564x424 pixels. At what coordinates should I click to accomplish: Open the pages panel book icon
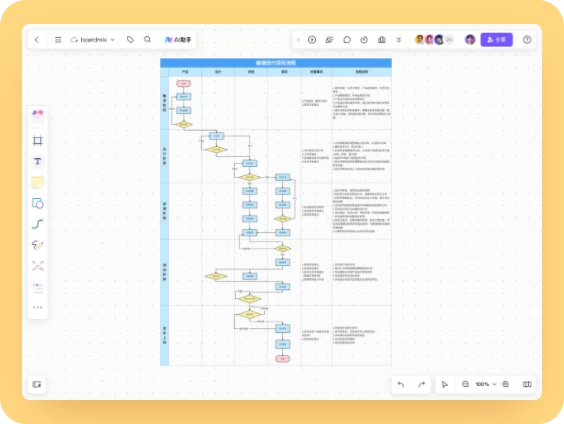click(527, 384)
